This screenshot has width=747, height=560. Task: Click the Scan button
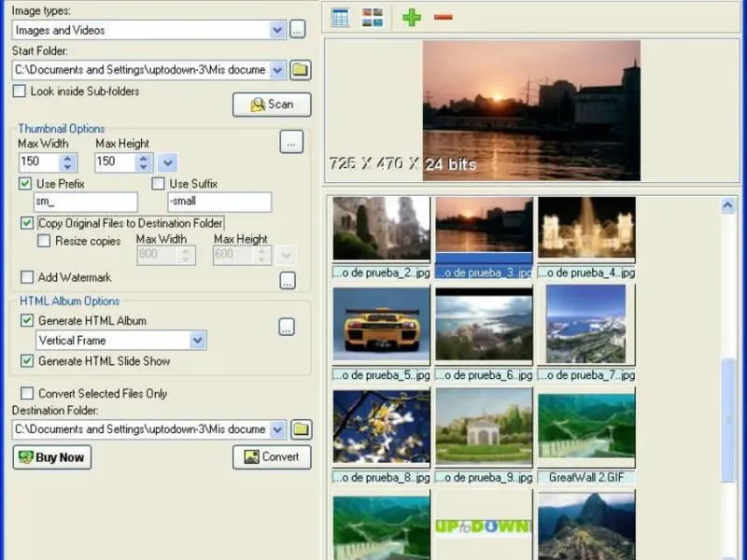tap(272, 105)
